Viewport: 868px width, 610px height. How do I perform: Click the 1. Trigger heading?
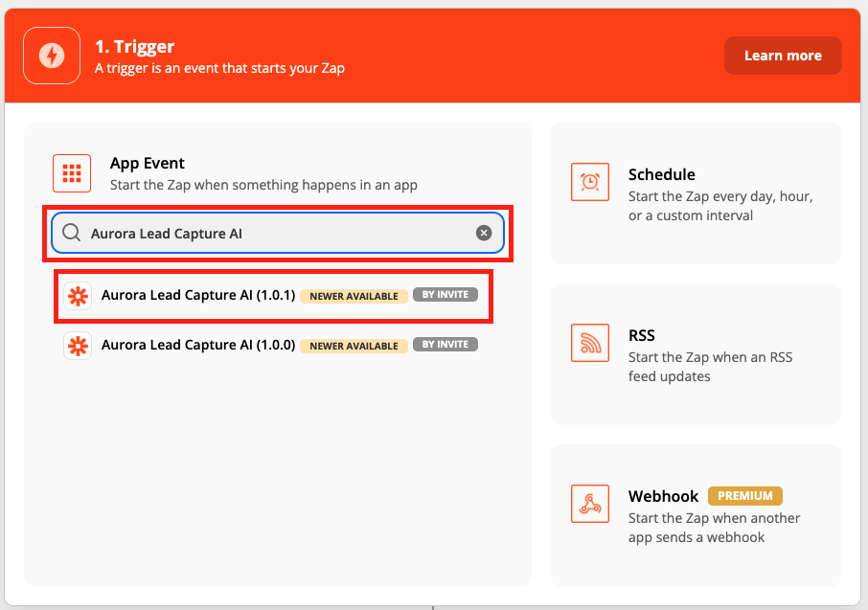point(134,46)
